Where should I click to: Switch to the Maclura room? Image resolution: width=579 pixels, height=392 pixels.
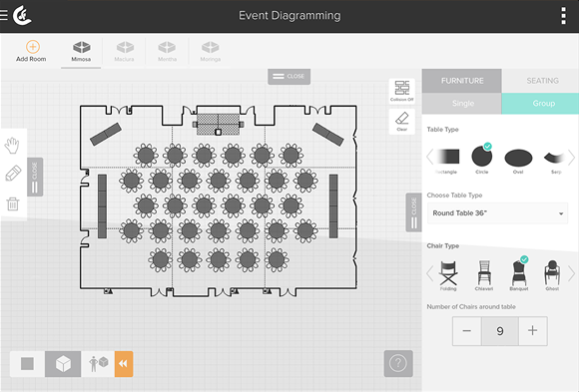(125, 51)
